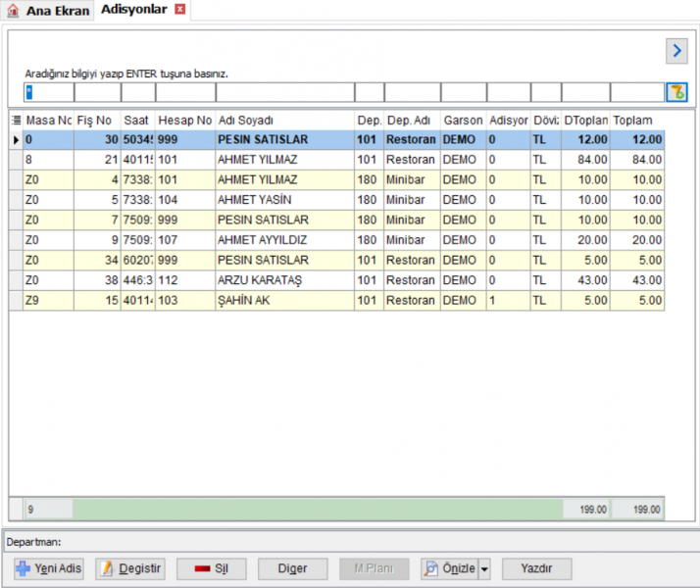Click Toplam value 84.00 cell

click(x=637, y=160)
